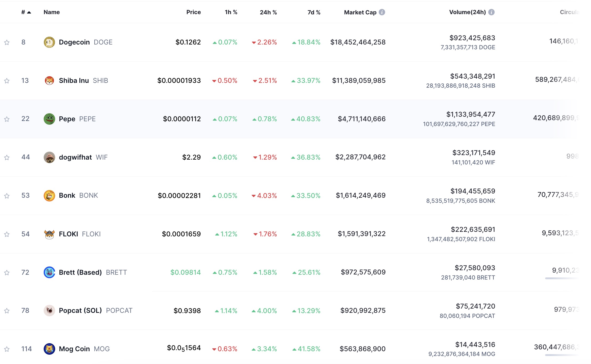Toggle Mog Coin watchlist star
This screenshot has height=364, width=591.
click(7, 349)
